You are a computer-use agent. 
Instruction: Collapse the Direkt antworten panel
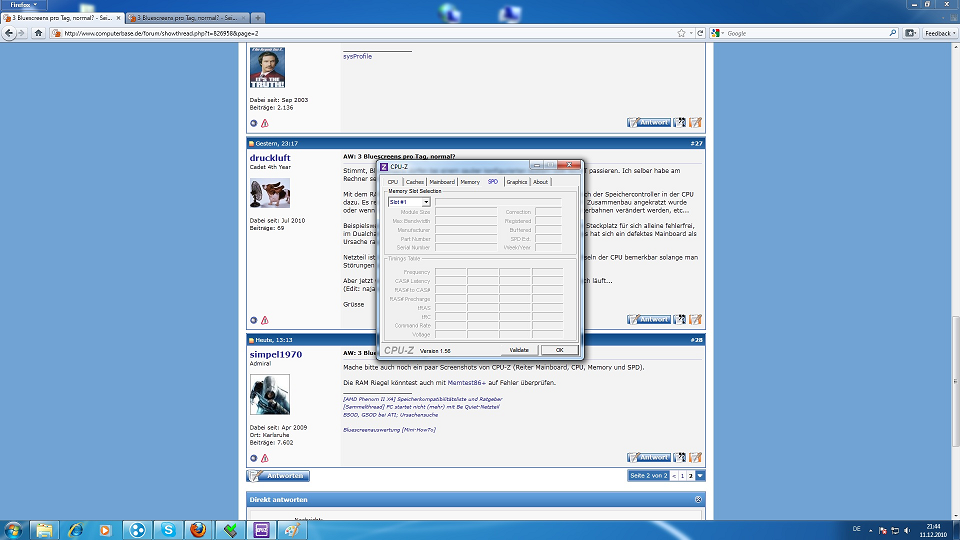(x=699, y=500)
